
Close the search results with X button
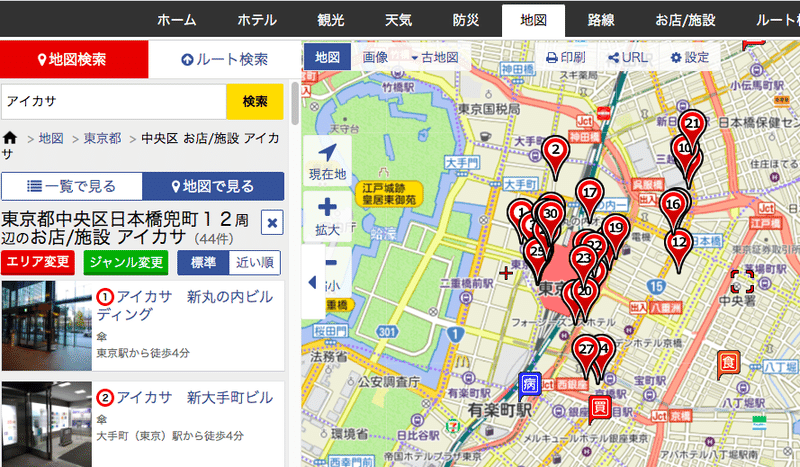272,223
